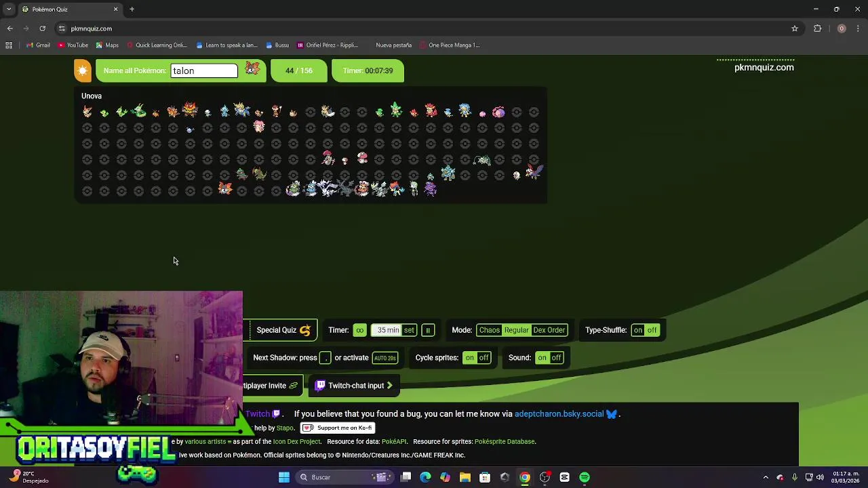Open File Explorer from the taskbar
The width and height of the screenshot is (868, 488).
tap(465, 477)
